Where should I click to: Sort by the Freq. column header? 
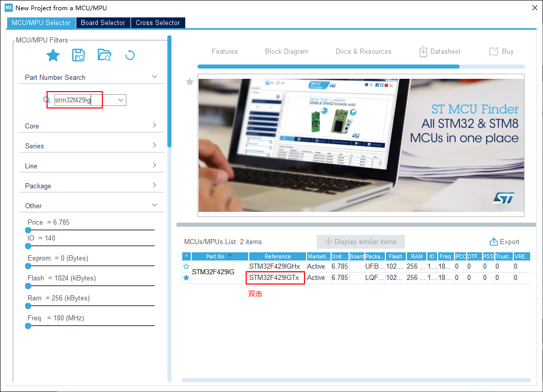[446, 256]
